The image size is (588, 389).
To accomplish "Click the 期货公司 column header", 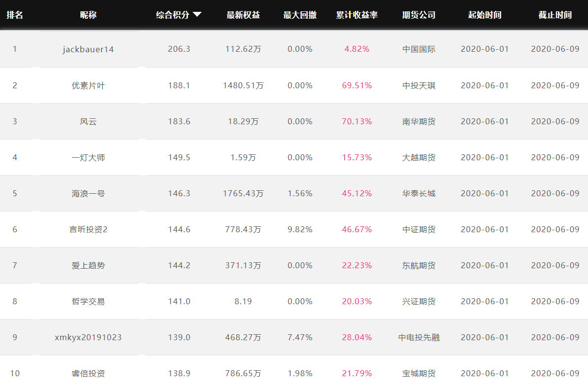I will (x=419, y=15).
